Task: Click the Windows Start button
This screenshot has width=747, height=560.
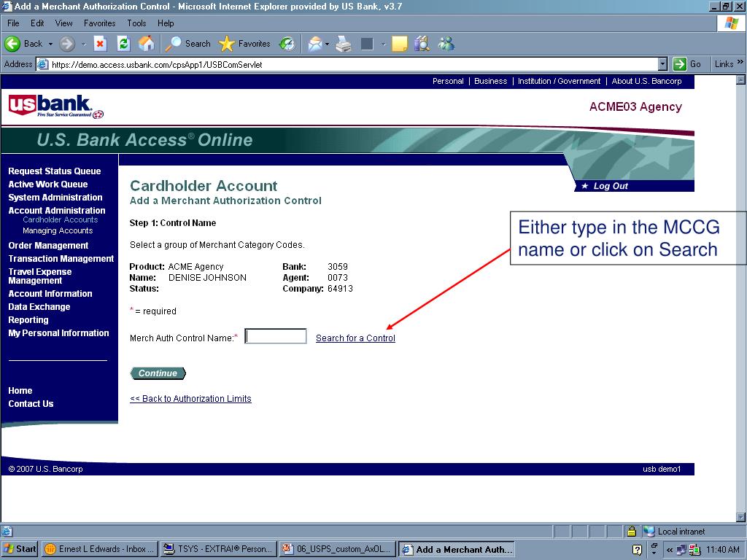Action: pyautogui.click(x=20, y=549)
